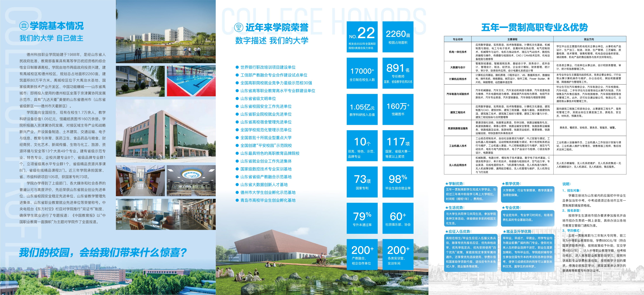
Task: Open the library reading room photo
Action: click(166, 214)
